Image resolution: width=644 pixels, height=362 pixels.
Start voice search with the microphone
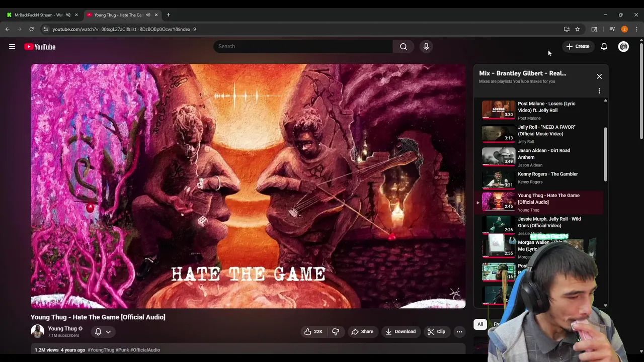click(x=426, y=46)
